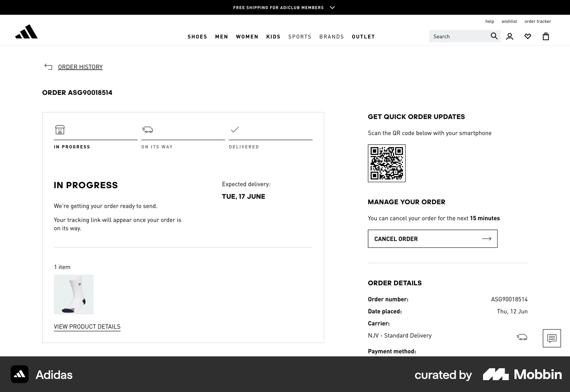Click the adidas logo in the header
The image size is (570, 392).
[26, 32]
